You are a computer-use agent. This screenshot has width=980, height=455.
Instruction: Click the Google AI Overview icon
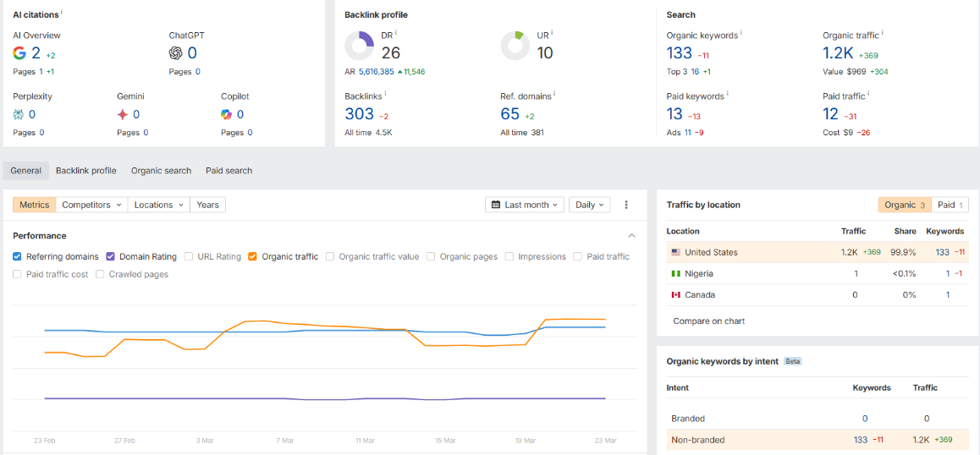(19, 54)
